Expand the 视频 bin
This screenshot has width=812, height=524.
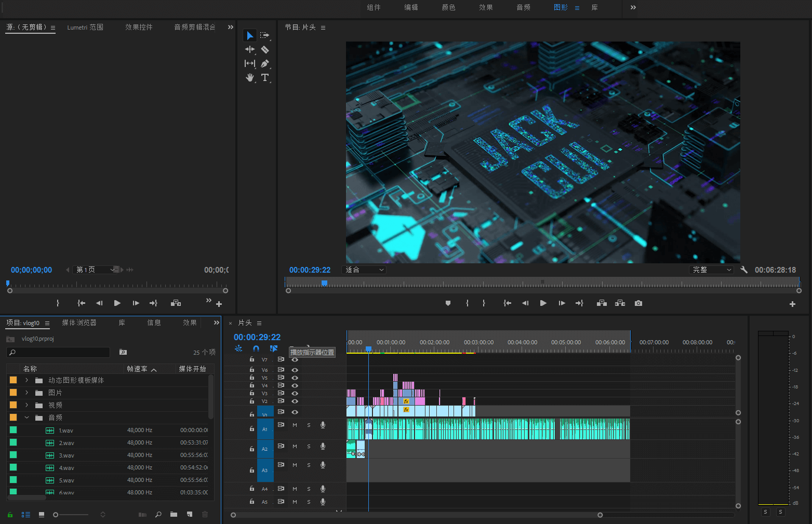coord(26,405)
